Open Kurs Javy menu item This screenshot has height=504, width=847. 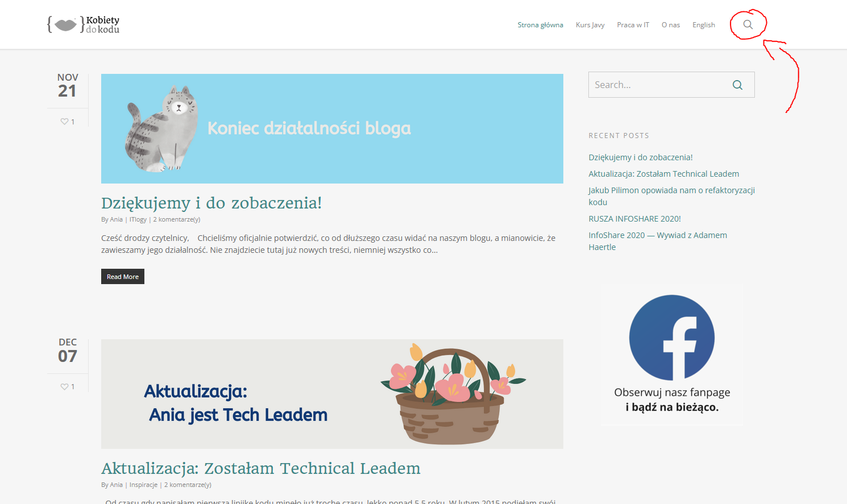click(590, 25)
